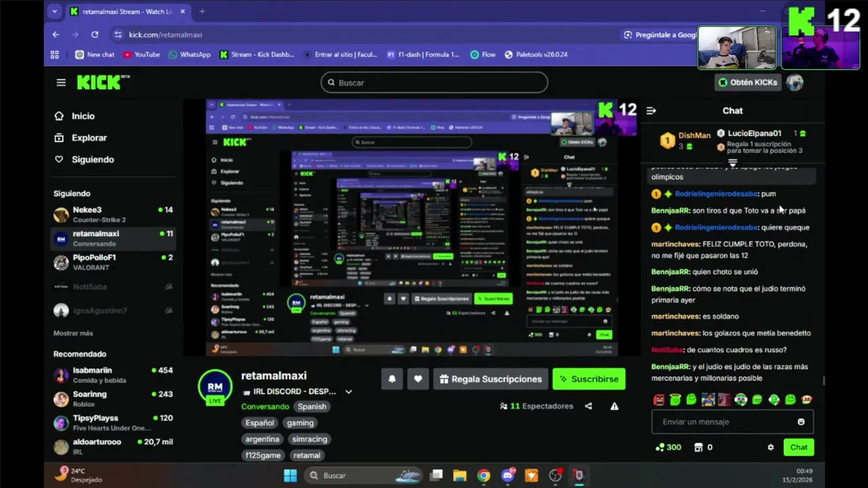Image resolution: width=868 pixels, height=488 pixels.
Task: Select retamalmaxi in the Siguiendo list
Action: [x=113, y=238]
